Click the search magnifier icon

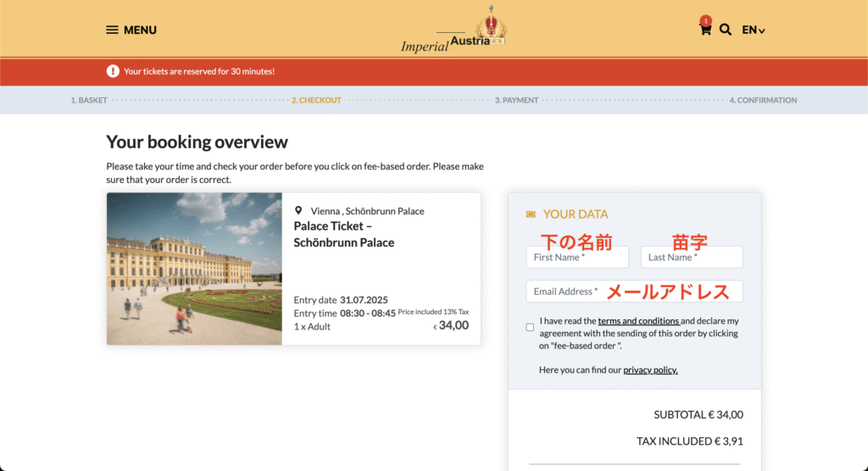pos(726,30)
